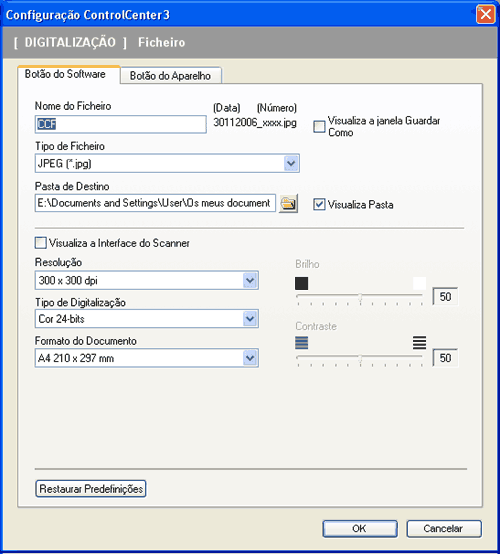Click the Brilho slider track
The image size is (500, 554).
(x=360, y=296)
